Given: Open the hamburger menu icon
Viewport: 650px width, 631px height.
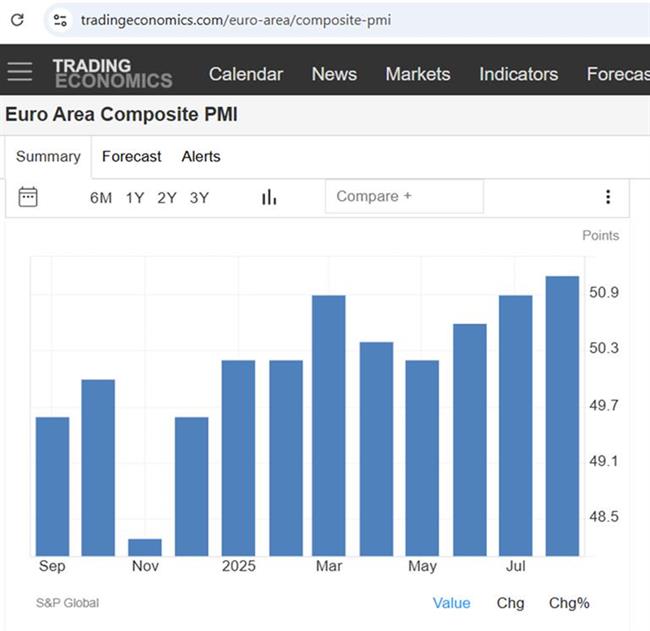Looking at the screenshot, I should point(19,71).
